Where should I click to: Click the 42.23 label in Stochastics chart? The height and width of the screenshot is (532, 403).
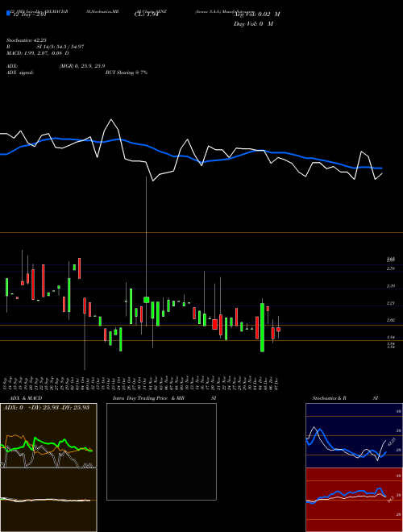[x=392, y=442]
